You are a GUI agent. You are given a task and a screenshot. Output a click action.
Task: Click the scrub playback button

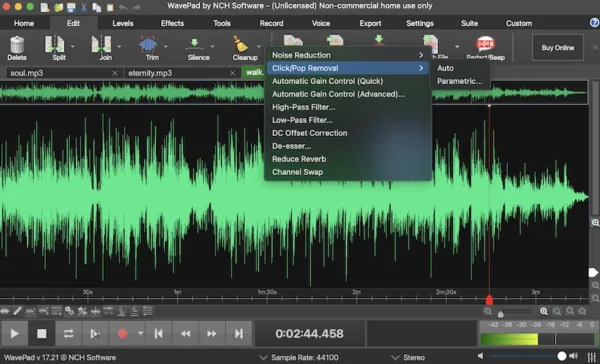tap(95, 334)
